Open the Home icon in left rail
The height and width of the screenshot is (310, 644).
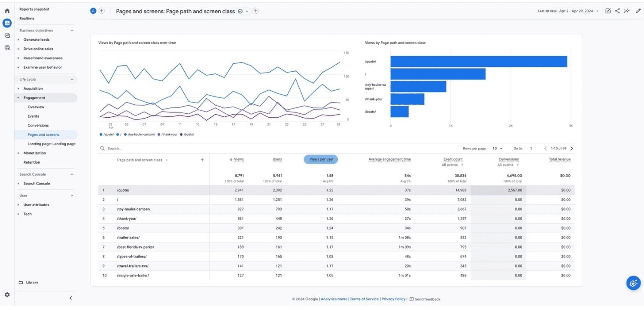click(x=7, y=11)
